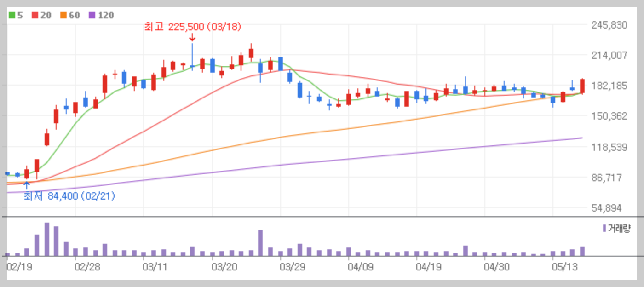This screenshot has width=644, height=287.
Task: Click the 최고 225,500 (03/18) label
Action: click(192, 27)
